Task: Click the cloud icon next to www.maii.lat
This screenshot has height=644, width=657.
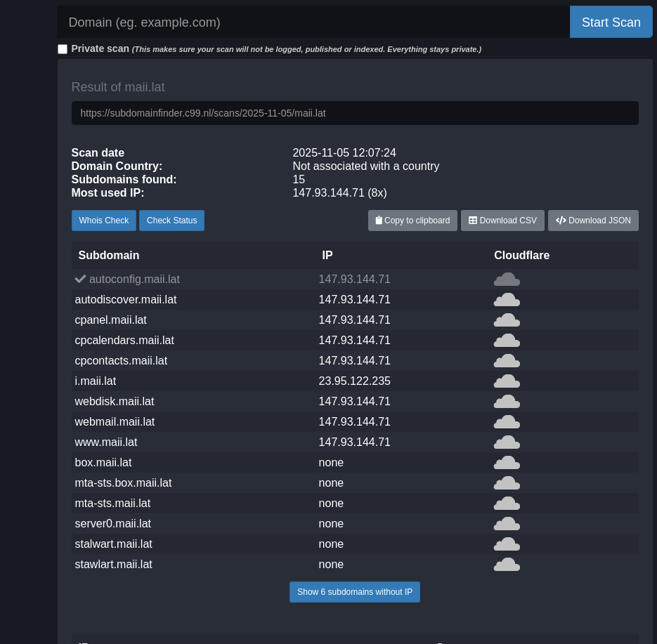Action: coord(507,442)
